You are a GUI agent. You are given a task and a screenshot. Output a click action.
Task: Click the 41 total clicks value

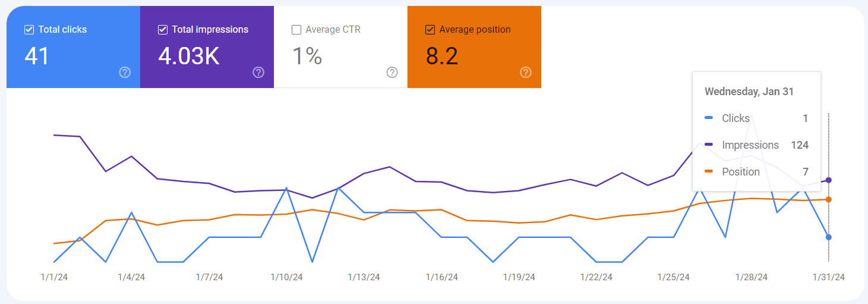[37, 56]
